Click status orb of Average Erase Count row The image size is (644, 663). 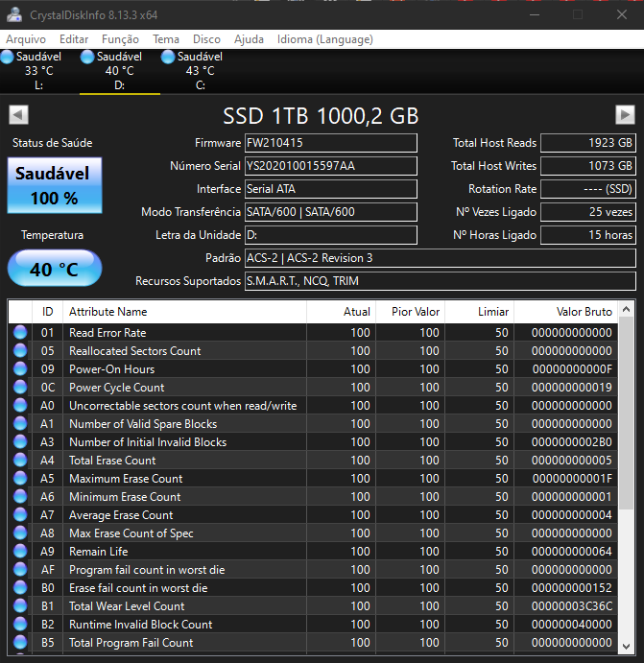click(x=20, y=514)
